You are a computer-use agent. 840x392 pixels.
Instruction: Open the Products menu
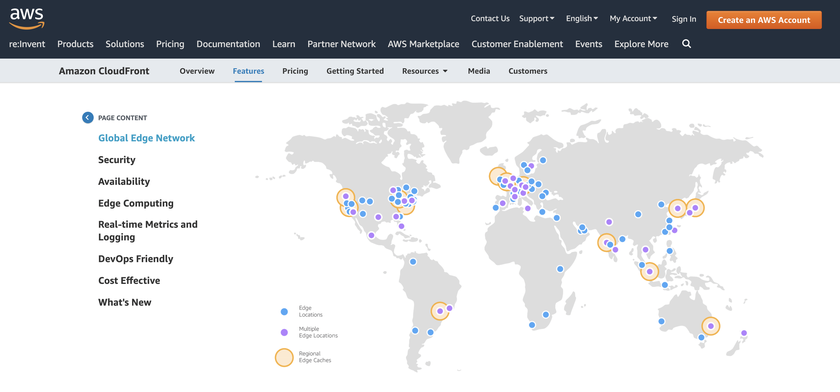click(x=75, y=44)
